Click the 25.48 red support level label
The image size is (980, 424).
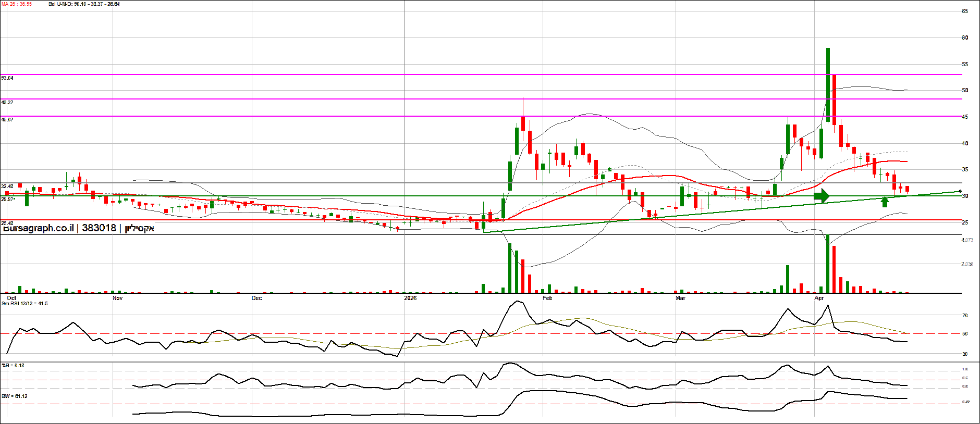[x=7, y=223]
